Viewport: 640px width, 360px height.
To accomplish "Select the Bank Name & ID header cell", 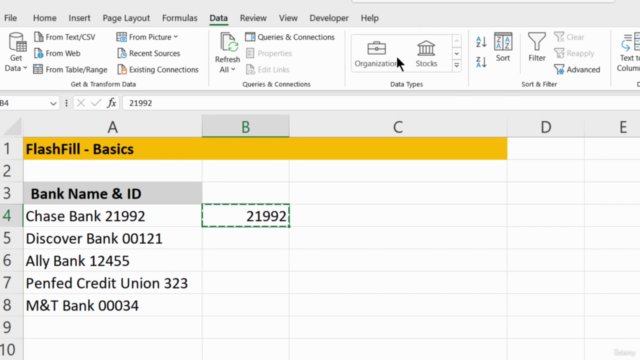I will pos(113,193).
